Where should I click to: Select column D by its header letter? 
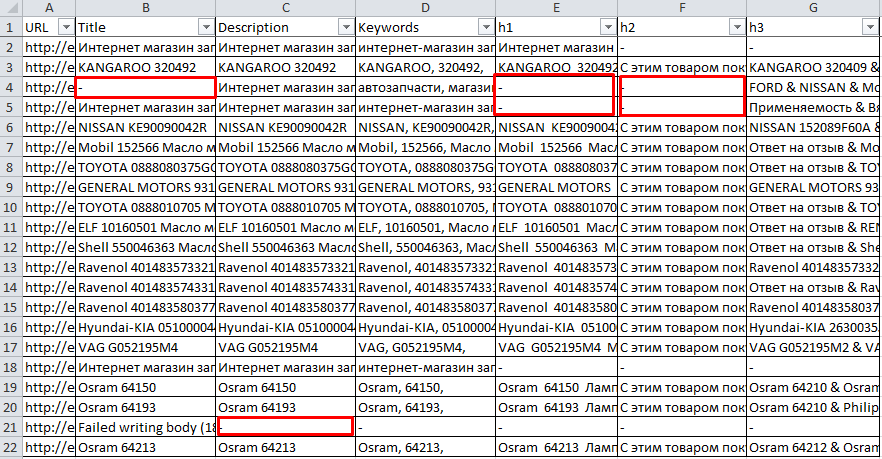click(425, 8)
